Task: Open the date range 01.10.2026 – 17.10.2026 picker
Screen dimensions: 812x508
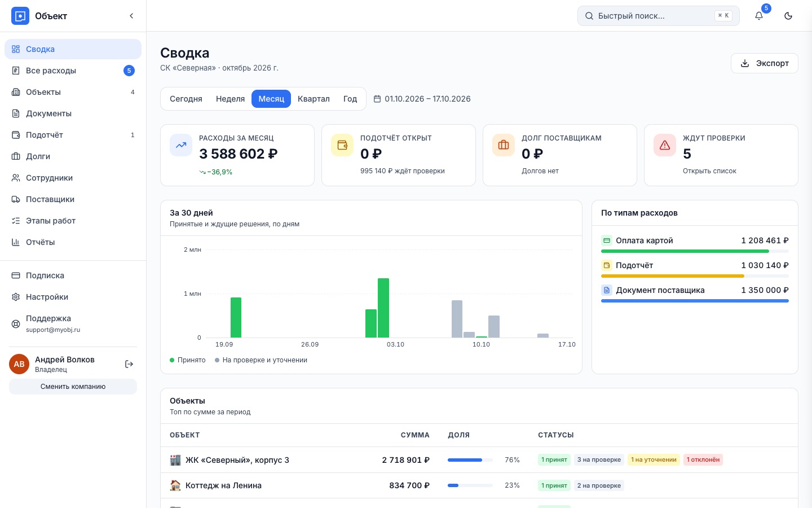Action: click(x=422, y=99)
